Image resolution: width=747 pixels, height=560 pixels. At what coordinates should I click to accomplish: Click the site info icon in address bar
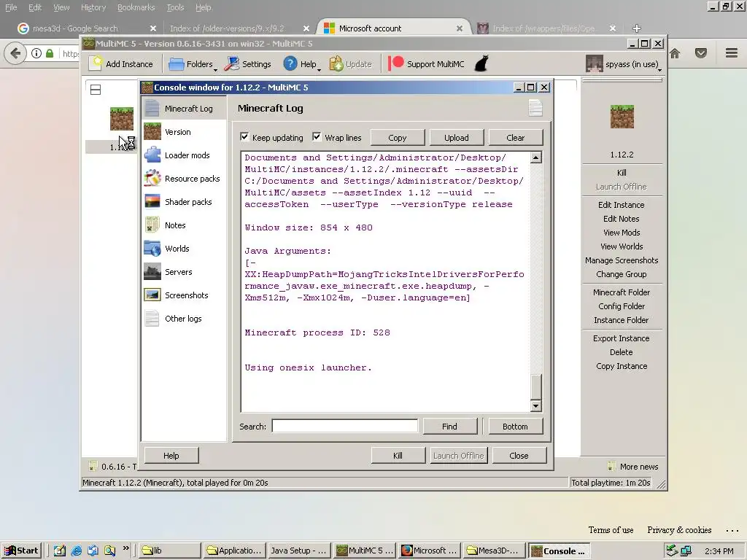[x=36, y=52]
